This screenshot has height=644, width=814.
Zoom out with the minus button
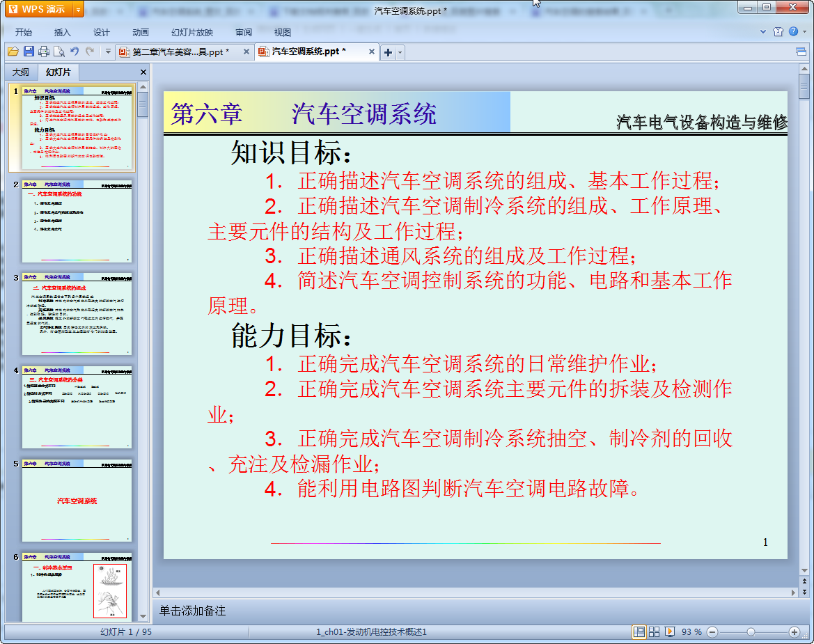[x=712, y=631]
